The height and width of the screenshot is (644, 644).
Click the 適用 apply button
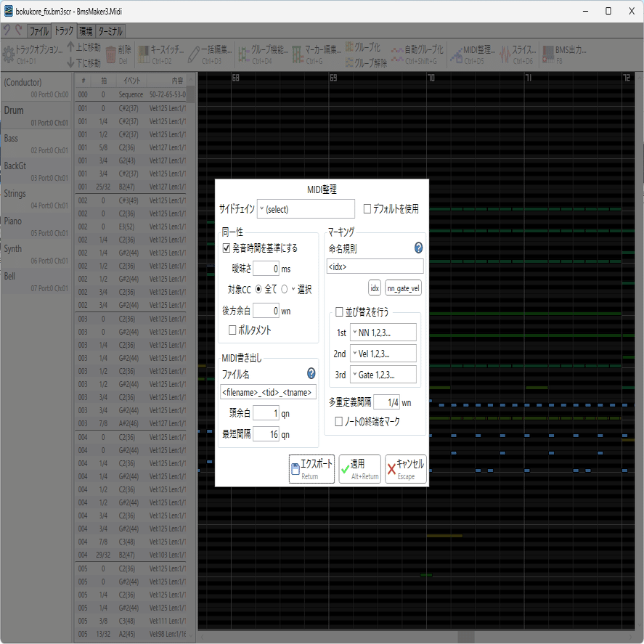tap(359, 468)
